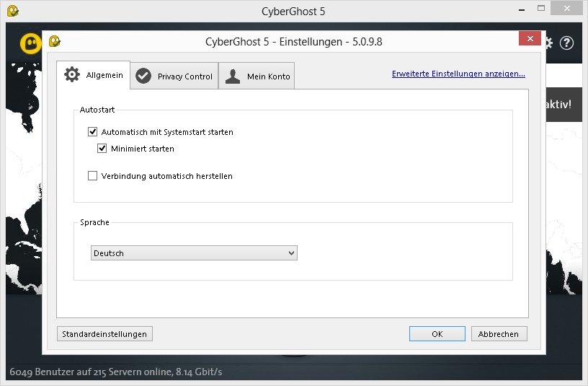Disable Automatisch mit Systemstart starten checkbox

point(92,132)
